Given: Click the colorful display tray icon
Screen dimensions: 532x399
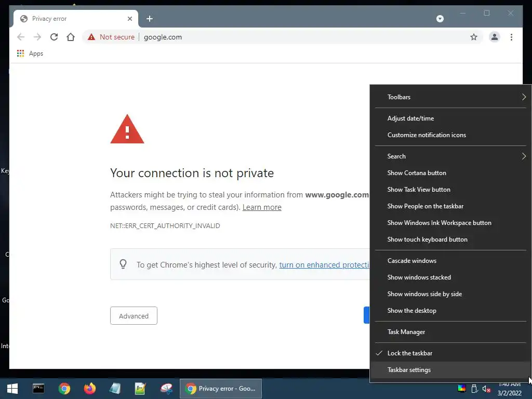Looking at the screenshot, I should pos(462,389).
